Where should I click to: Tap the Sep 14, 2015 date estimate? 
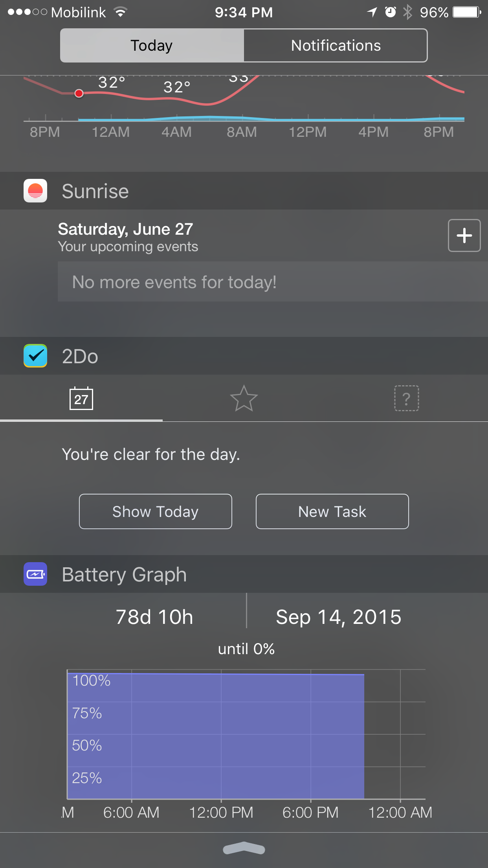338,617
